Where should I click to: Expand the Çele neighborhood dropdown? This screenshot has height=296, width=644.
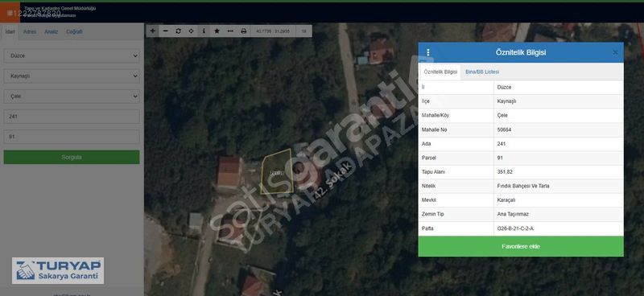coord(72,97)
